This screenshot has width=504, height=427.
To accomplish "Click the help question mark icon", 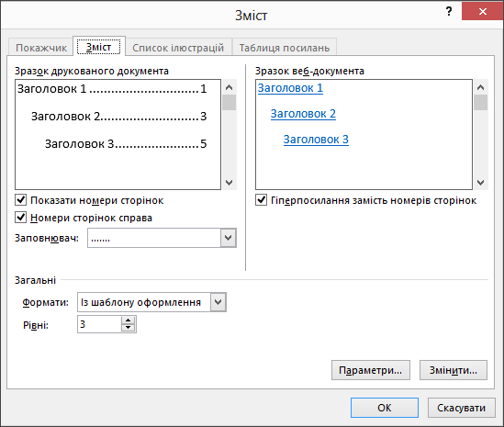I will (449, 12).
